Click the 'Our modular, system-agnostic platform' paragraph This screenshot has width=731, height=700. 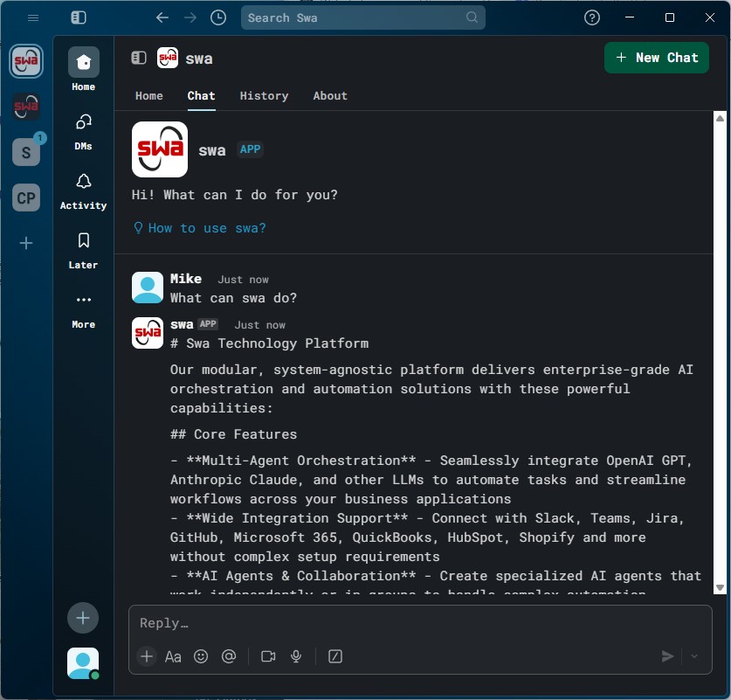pos(431,389)
